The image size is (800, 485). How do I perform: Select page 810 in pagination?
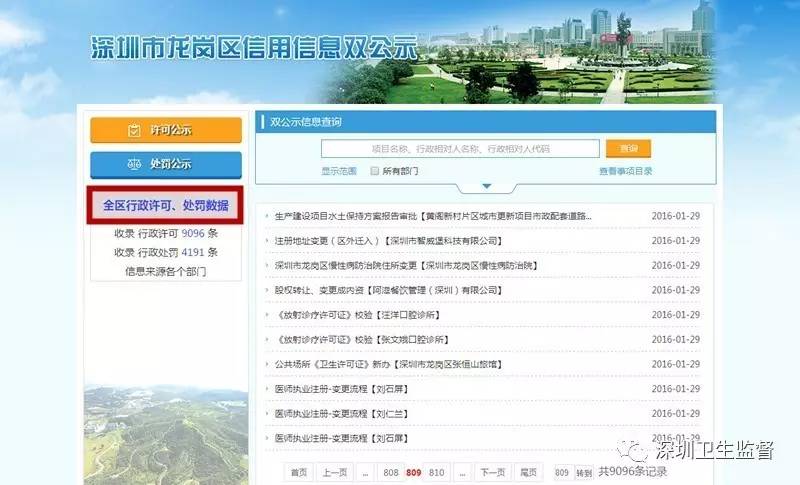coord(437,472)
